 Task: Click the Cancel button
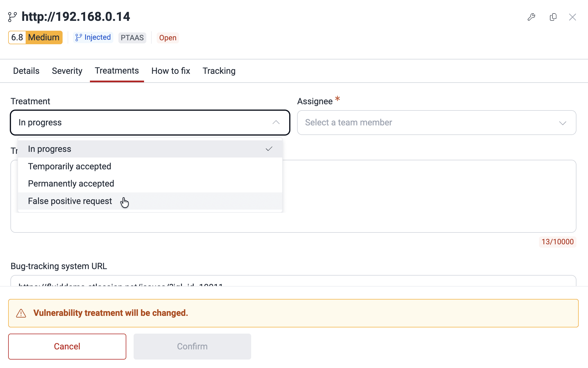click(x=67, y=346)
